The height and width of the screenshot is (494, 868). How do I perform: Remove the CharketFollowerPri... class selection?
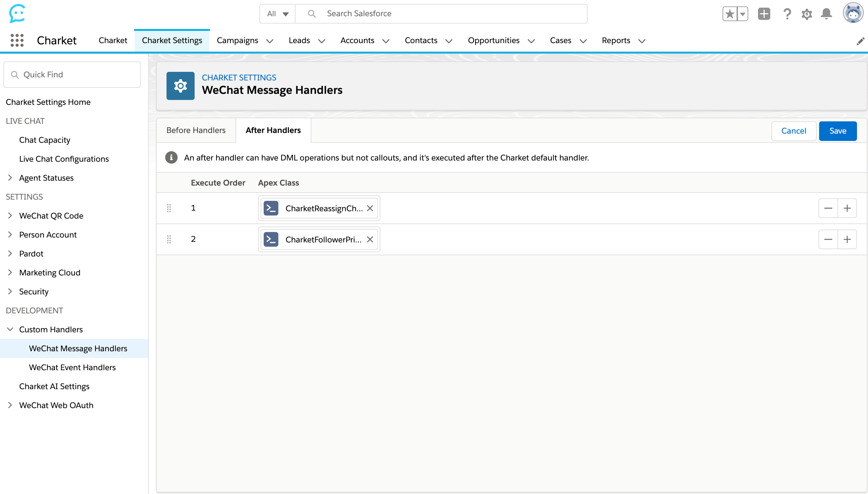click(370, 239)
